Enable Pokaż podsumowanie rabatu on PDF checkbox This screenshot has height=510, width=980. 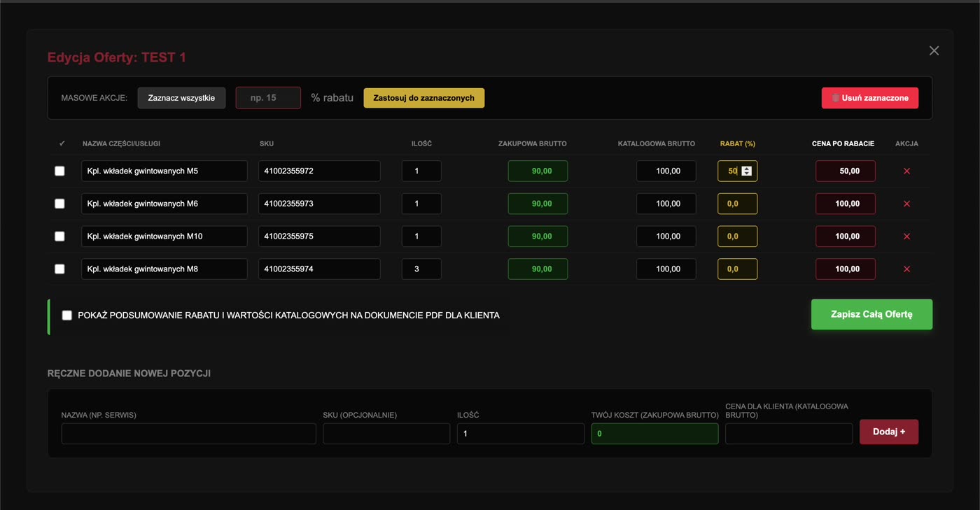coord(66,316)
